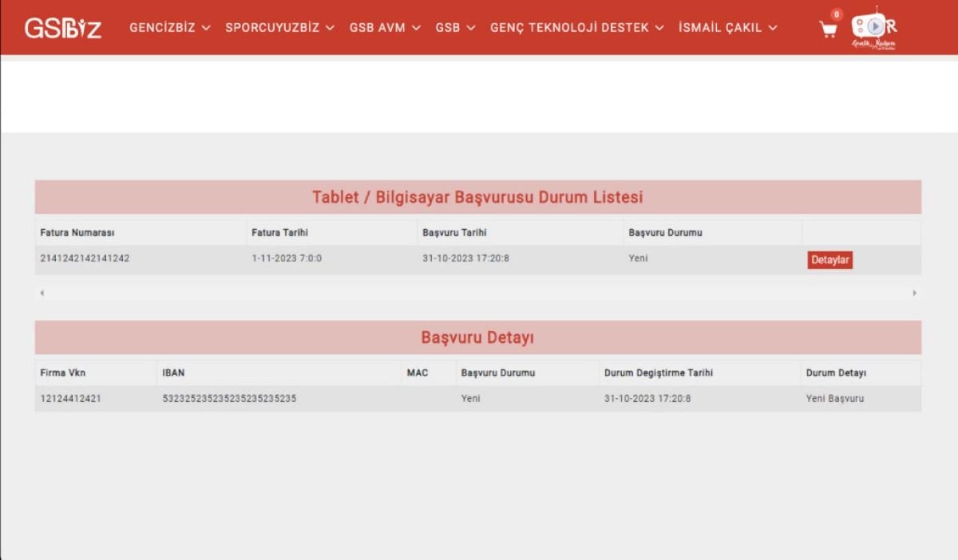
Task: Click the Gençlik Radyosu robot icon
Action: [873, 28]
